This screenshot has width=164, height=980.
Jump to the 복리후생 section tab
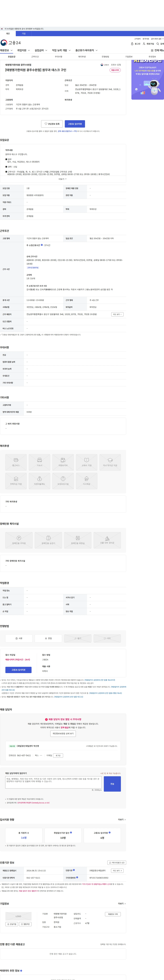(x=82, y=57)
